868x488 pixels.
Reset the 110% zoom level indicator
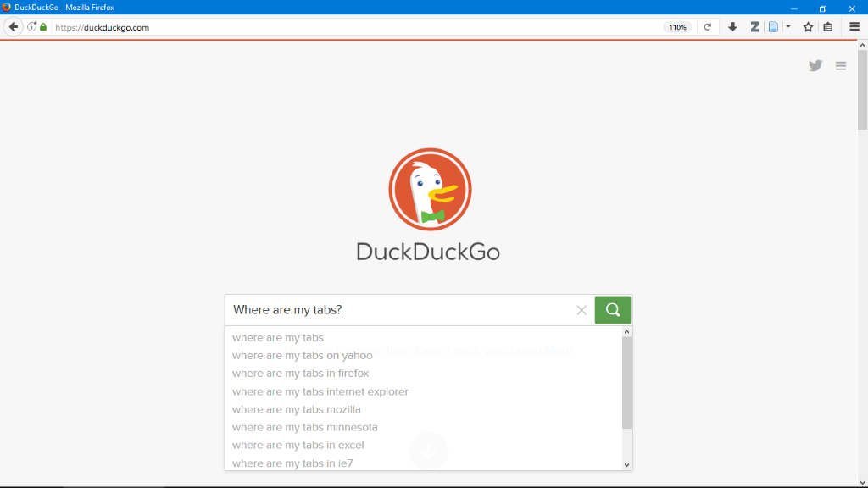tap(677, 27)
